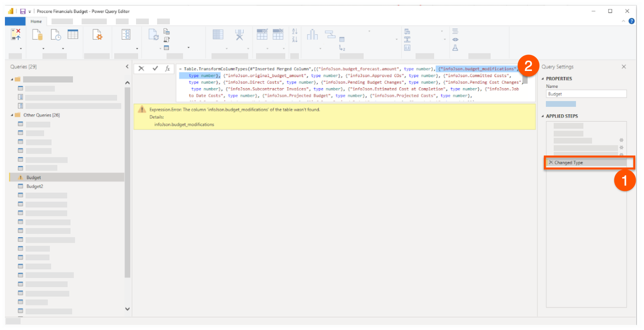Switch to the Home ribbon tab
This screenshot has height=330, width=644.
(x=36, y=21)
